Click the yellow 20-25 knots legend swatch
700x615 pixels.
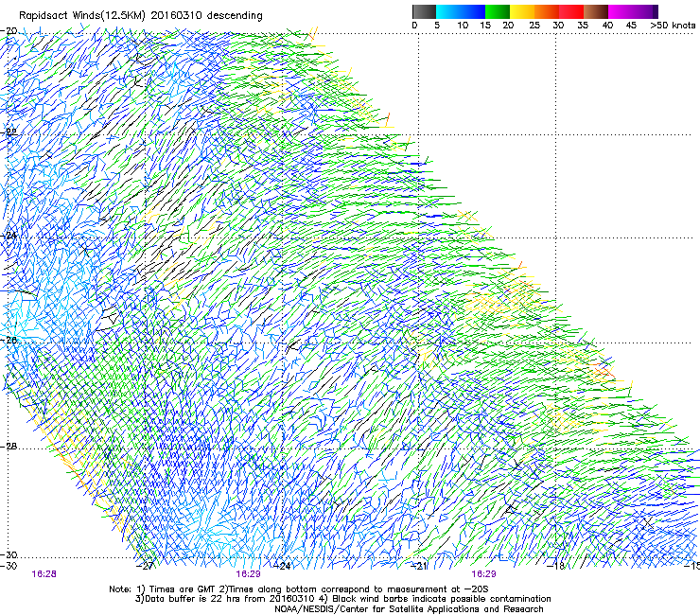tap(522, 11)
